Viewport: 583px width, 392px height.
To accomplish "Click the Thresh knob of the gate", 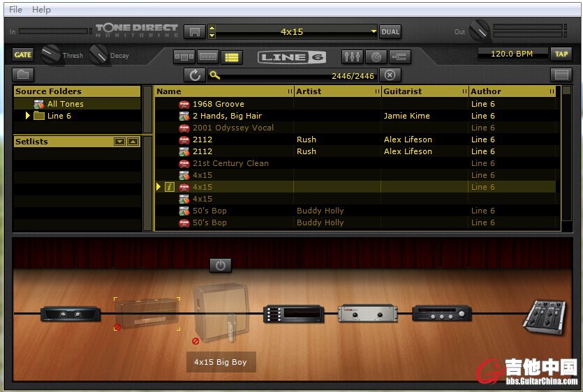I will pyautogui.click(x=51, y=53).
